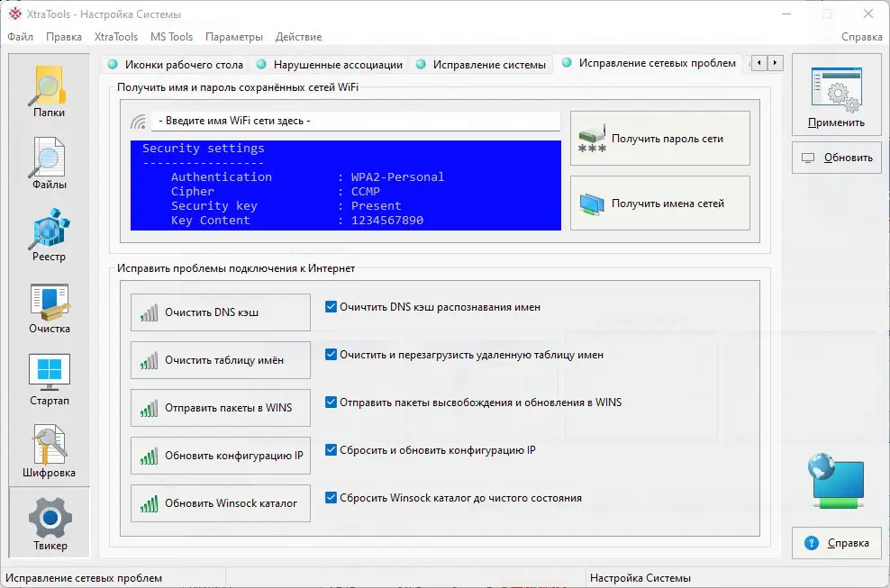Open the Справка menu in menu bar

coord(861,37)
